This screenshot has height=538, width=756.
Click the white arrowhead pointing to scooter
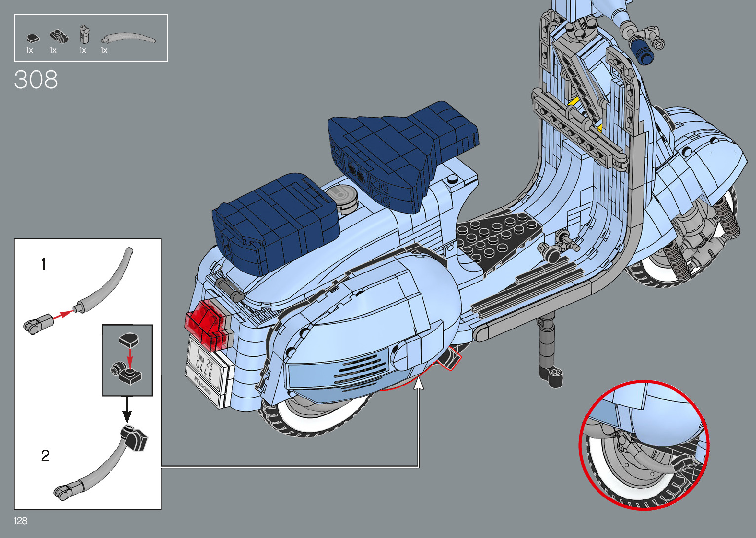(x=419, y=382)
